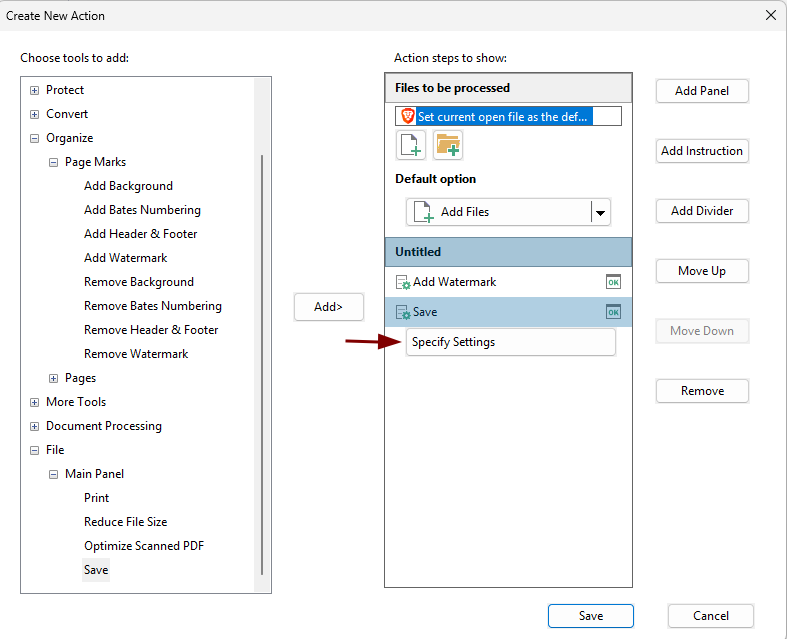The height and width of the screenshot is (639, 787).
Task: Collapse the File category
Action: click(34, 451)
